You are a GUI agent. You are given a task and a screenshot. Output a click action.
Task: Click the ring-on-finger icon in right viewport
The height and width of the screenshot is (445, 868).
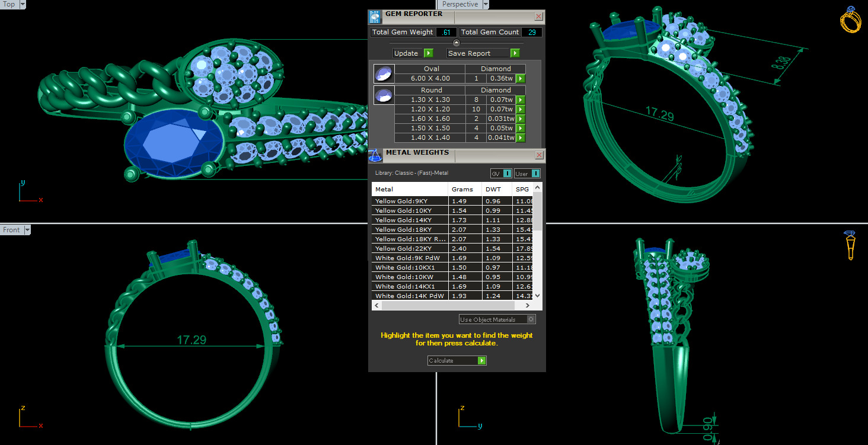(850, 245)
